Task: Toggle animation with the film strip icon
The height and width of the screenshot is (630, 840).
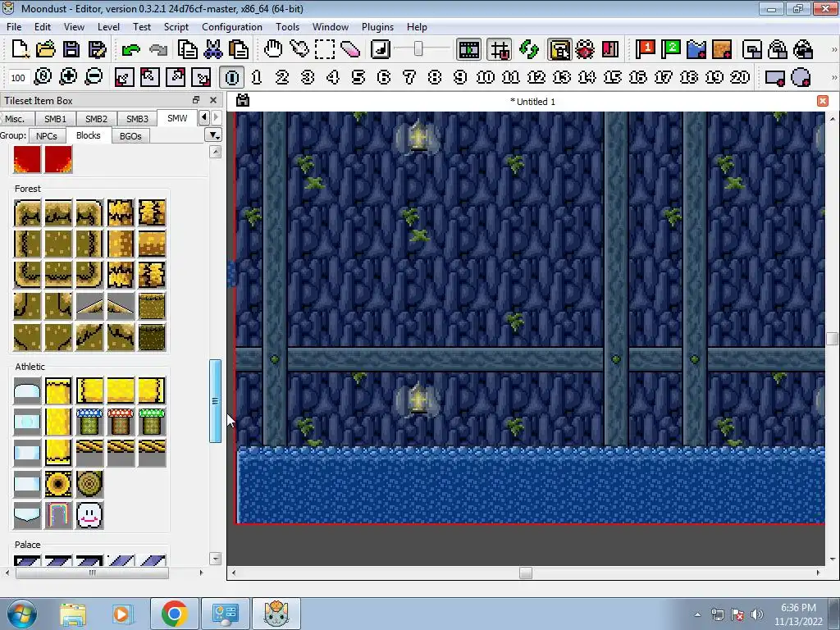Action: tap(468, 49)
